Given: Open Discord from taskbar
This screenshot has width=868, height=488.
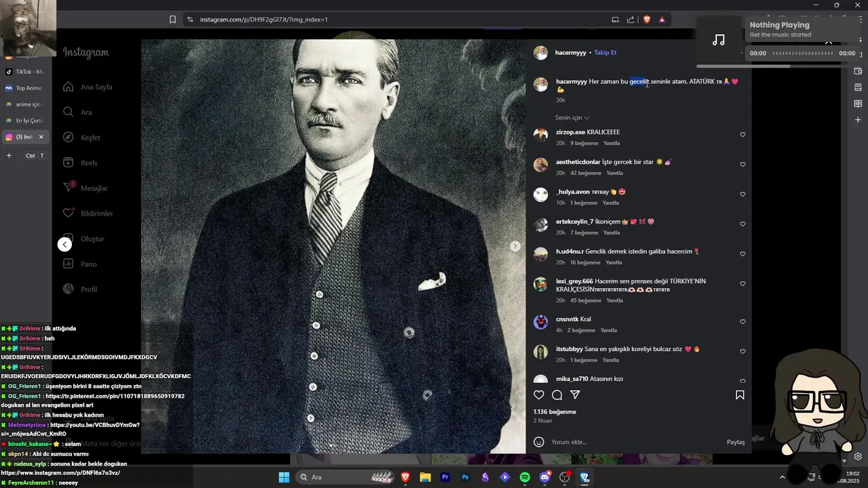Looking at the screenshot, I should (x=545, y=477).
